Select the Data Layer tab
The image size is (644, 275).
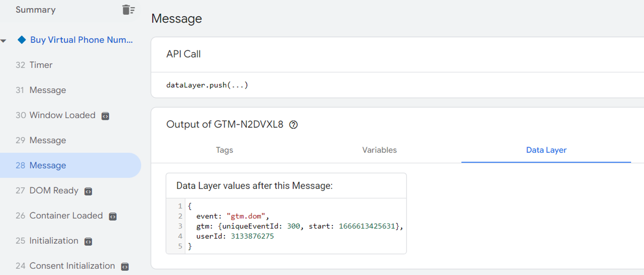pyautogui.click(x=546, y=150)
